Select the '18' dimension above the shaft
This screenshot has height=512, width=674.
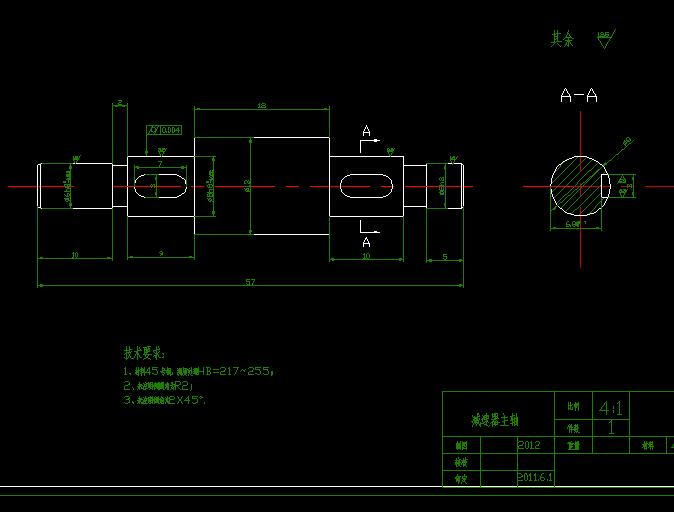pos(262,105)
